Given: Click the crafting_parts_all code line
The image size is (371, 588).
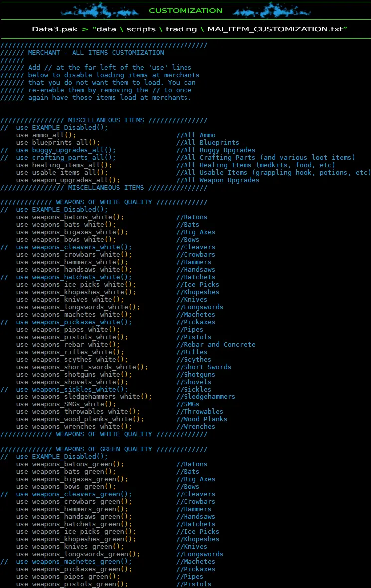Looking at the screenshot, I should 66,157.
